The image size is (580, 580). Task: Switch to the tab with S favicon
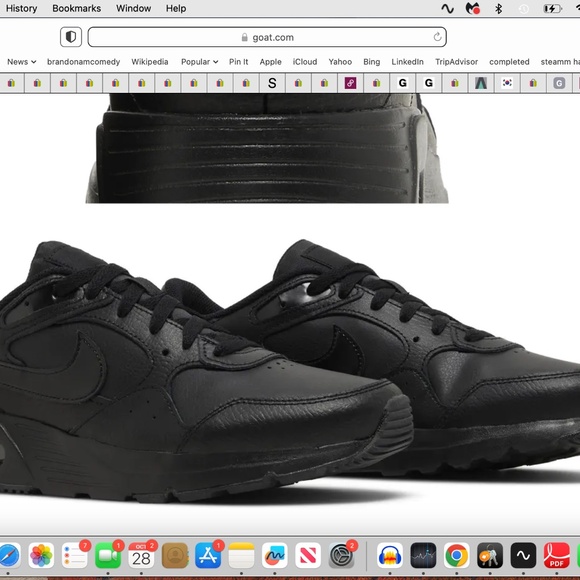pos(272,83)
